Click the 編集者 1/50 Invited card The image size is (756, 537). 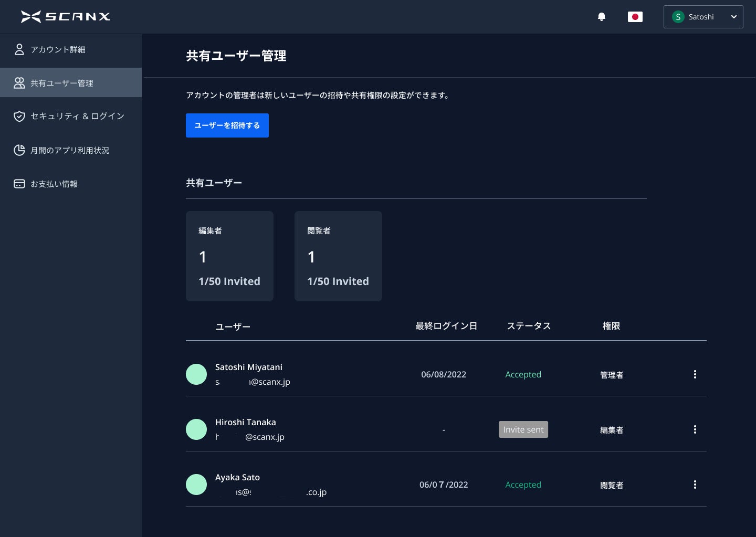(229, 256)
